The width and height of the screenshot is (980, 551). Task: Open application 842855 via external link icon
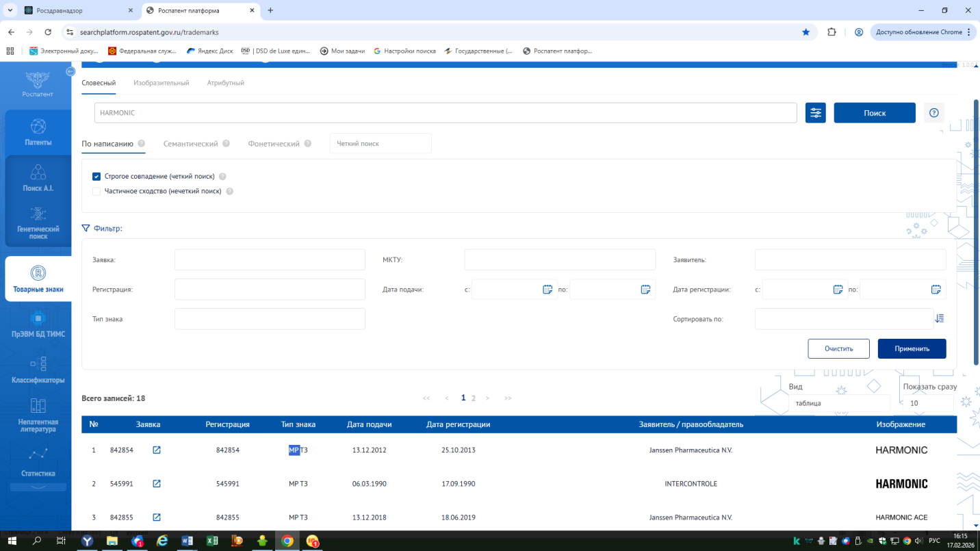point(157,517)
